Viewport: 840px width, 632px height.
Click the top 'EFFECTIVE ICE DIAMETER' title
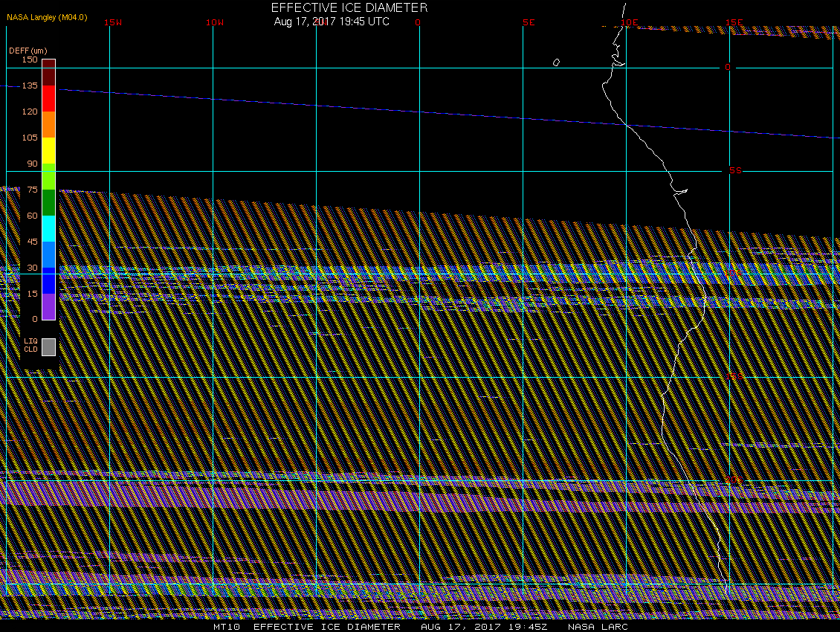[x=349, y=7]
